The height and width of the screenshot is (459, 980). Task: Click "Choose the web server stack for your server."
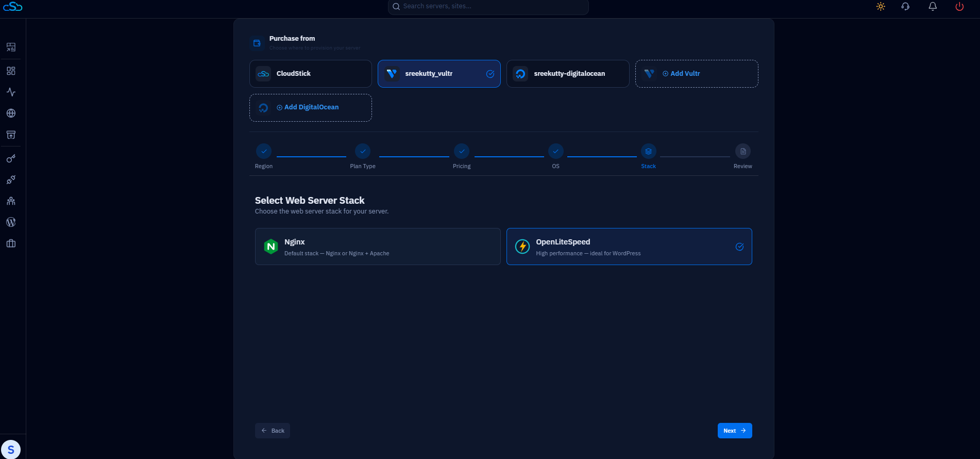point(322,211)
